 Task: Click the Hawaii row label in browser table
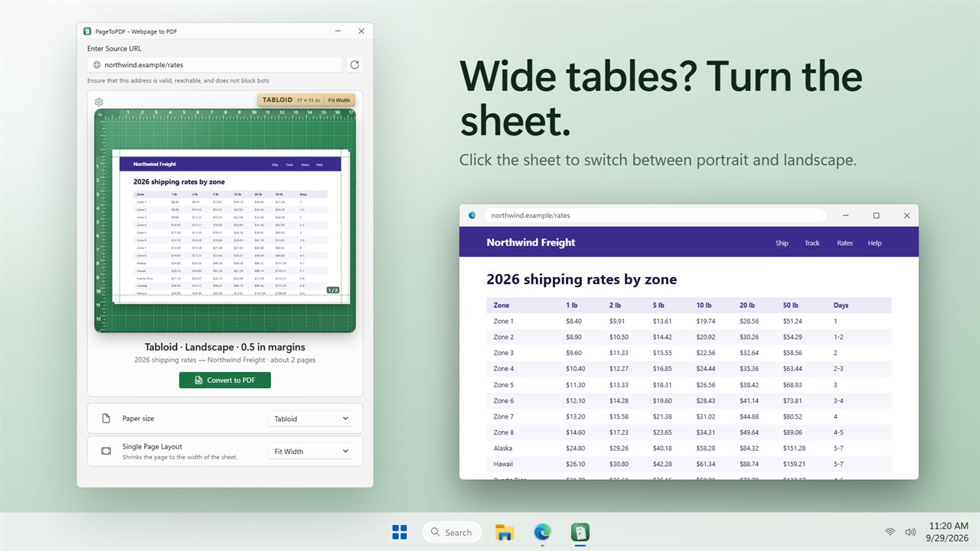503,465
